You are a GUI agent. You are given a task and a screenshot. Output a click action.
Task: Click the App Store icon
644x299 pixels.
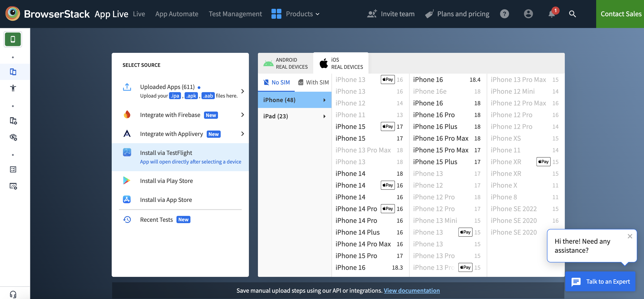pyautogui.click(x=127, y=199)
